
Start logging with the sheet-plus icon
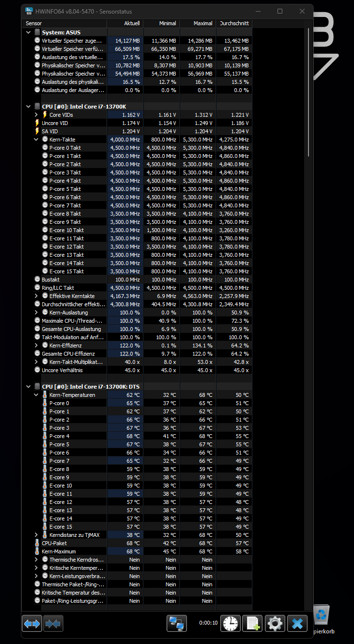(x=253, y=624)
